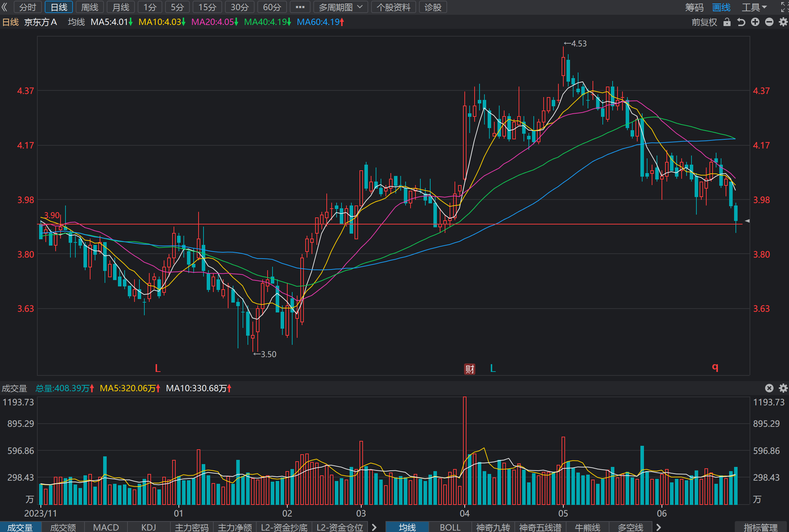
Task: Select the 日线 daily chart tab
Action: [x=59, y=7]
